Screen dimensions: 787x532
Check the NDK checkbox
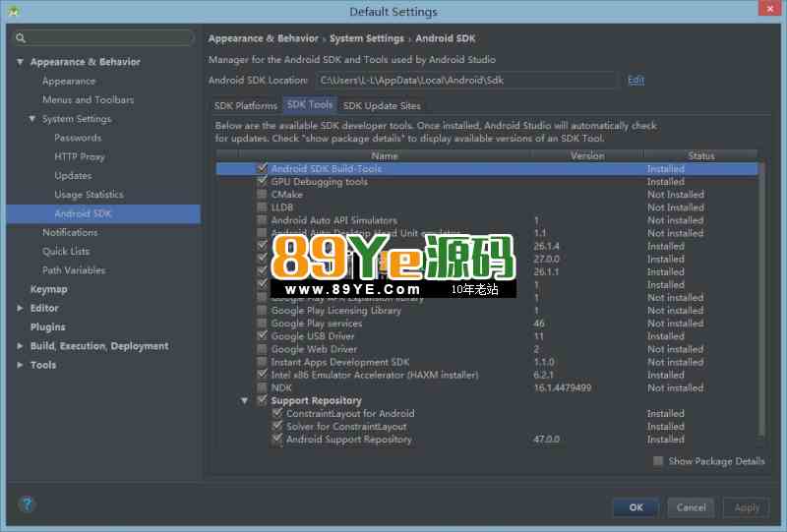click(x=262, y=387)
